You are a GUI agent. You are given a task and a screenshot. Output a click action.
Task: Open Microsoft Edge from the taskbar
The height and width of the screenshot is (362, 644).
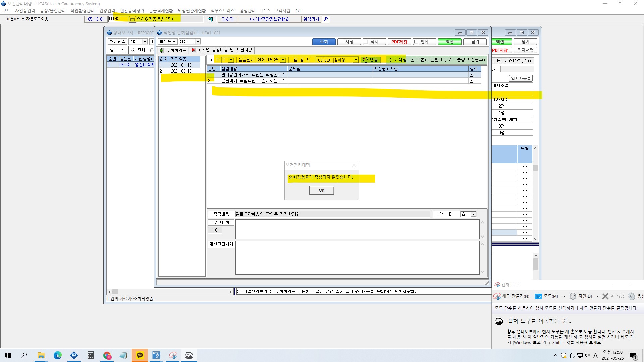point(58,355)
